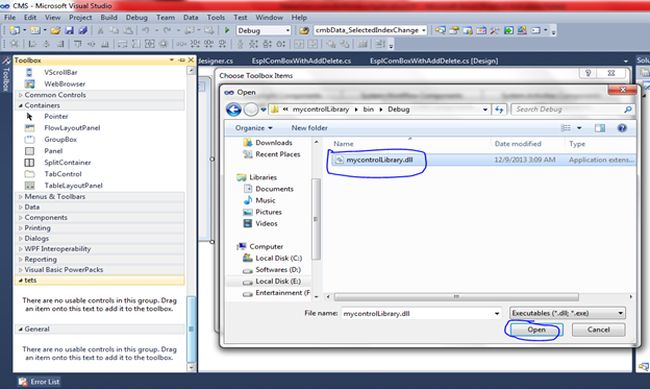Viewport: 650px width, 389px height.
Task: Click the Open button
Action: click(x=536, y=330)
